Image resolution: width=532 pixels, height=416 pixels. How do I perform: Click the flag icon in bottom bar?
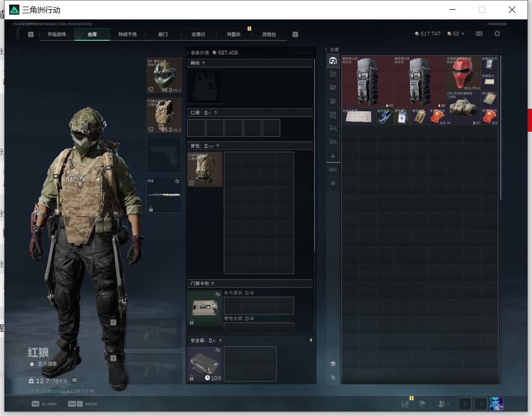point(422,404)
